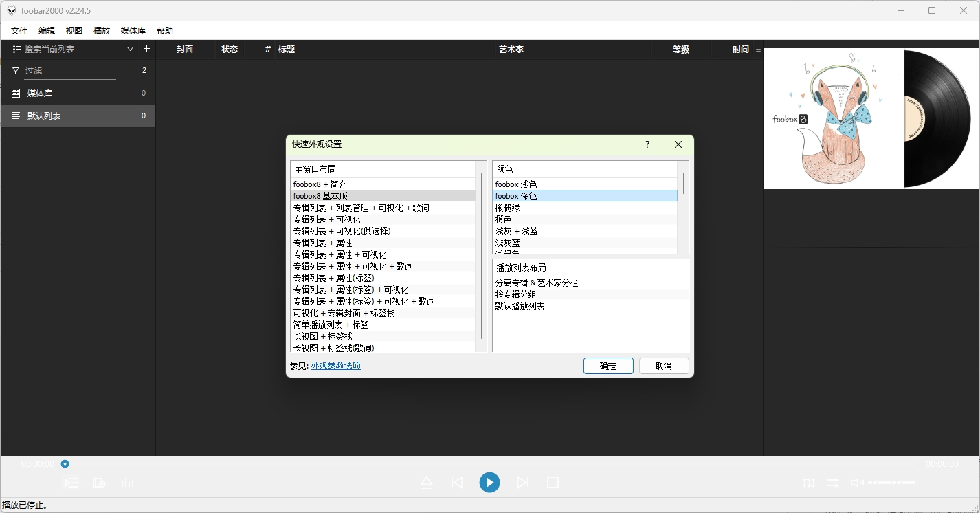The width and height of the screenshot is (980, 513).
Task: Select layout '简单播放列表 + 标签'
Action: tap(383, 325)
